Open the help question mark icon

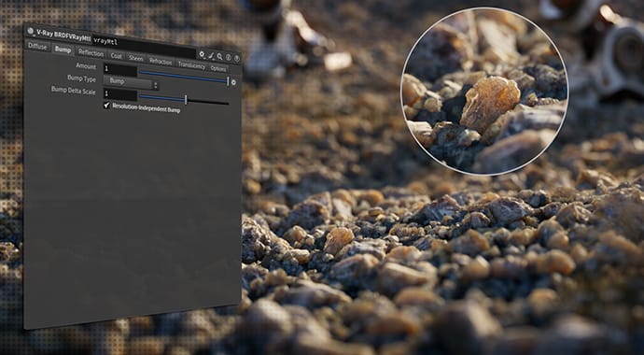[x=229, y=58]
